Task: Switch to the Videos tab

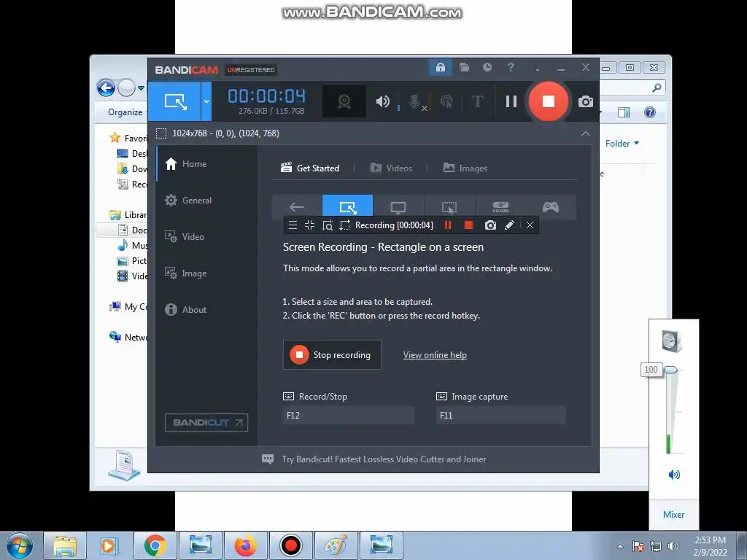Action: (x=391, y=168)
